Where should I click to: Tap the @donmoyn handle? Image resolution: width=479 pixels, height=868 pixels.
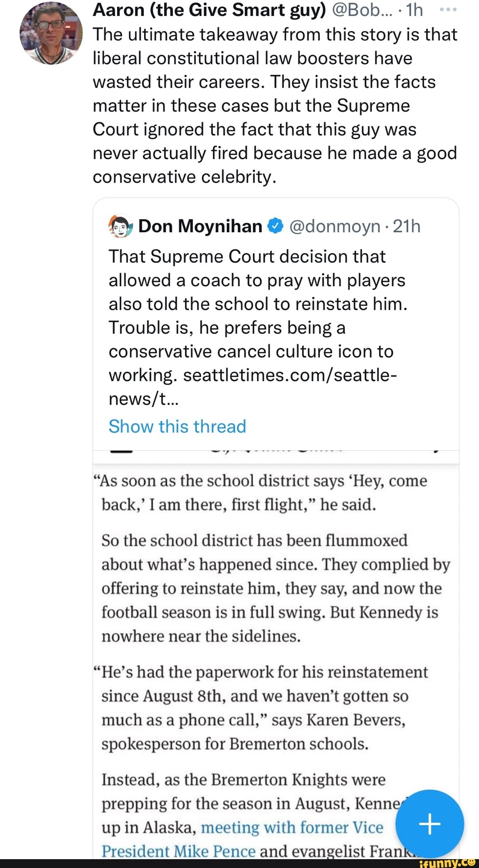click(335, 226)
